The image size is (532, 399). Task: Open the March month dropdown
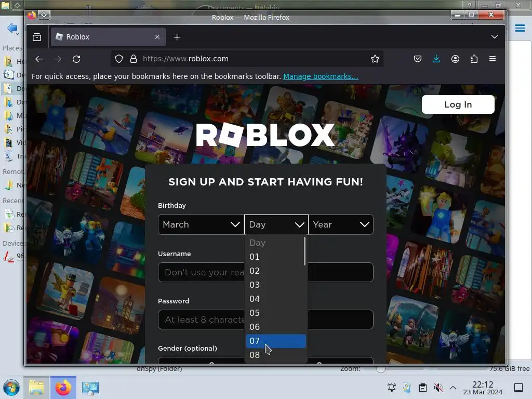coord(201,224)
